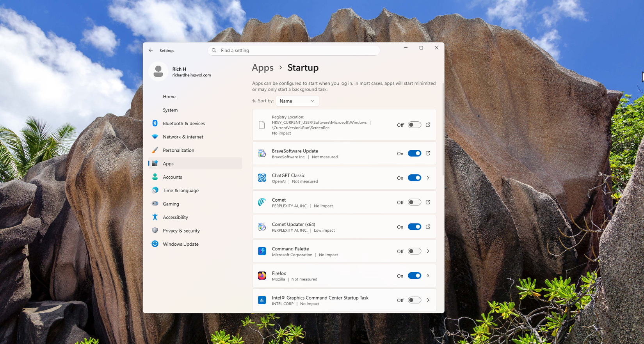This screenshot has height=344, width=644.
Task: Expand Command Palette details chevron
Action: tap(428, 251)
